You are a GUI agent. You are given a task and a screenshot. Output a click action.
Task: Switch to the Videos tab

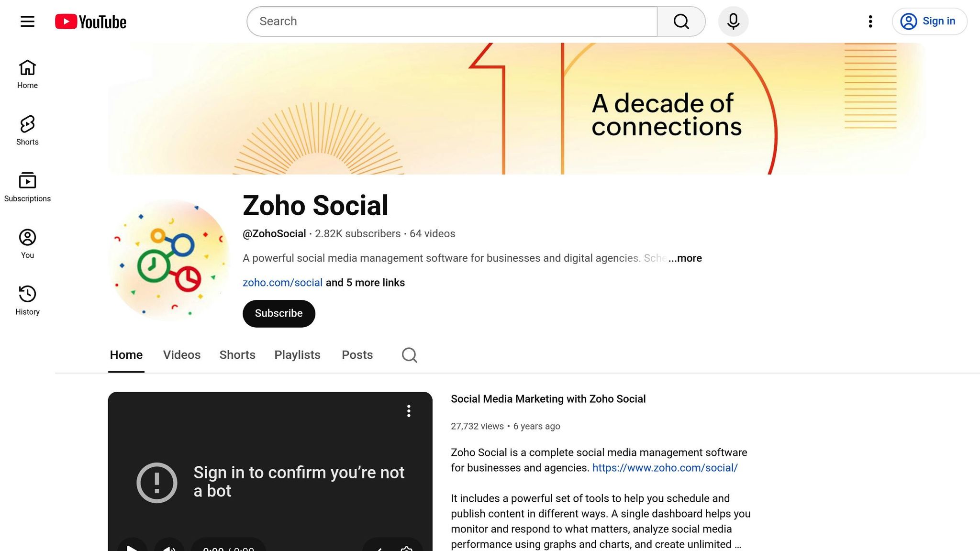[181, 355]
